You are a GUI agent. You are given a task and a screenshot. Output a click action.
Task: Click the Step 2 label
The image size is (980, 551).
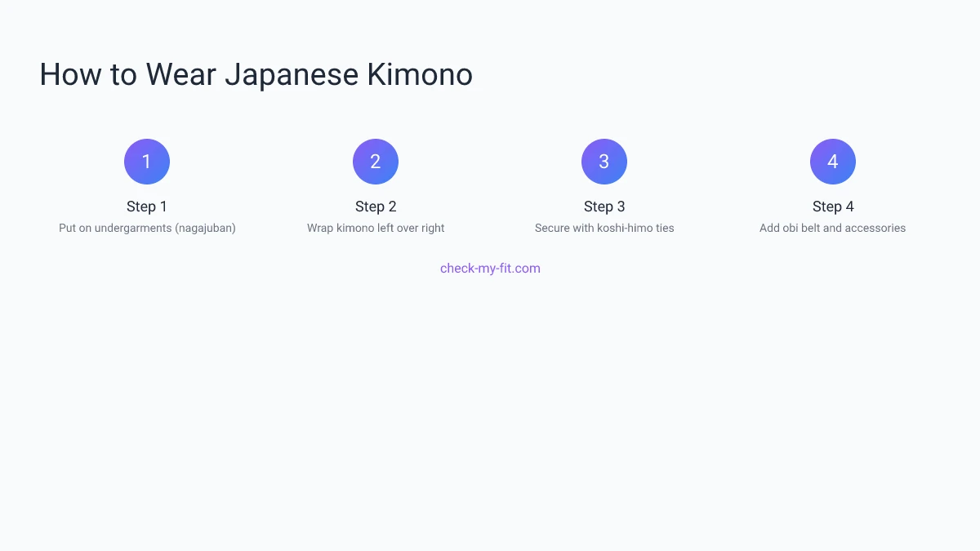(376, 207)
